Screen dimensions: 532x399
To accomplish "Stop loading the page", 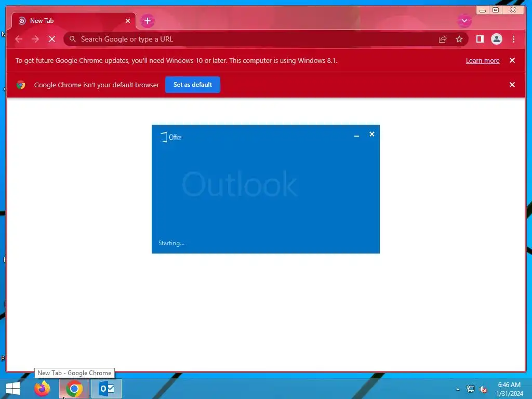I will (x=52, y=39).
